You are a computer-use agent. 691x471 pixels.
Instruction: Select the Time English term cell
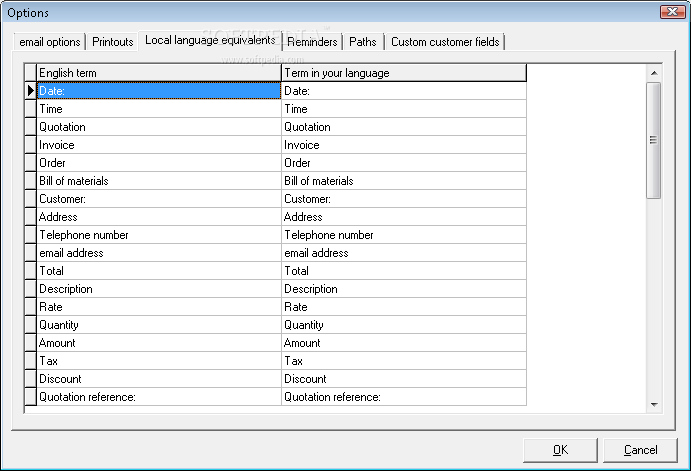(159, 109)
